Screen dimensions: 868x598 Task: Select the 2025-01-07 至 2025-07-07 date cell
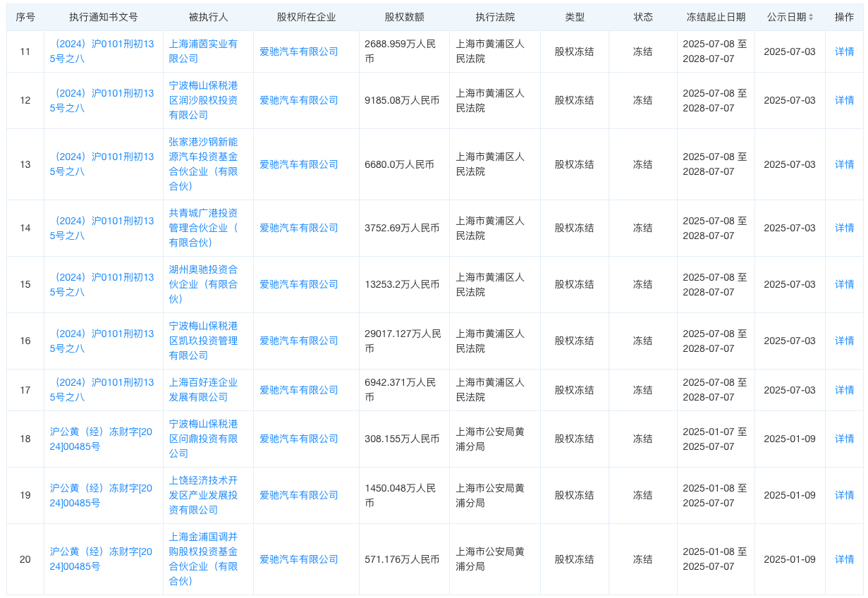(715, 439)
